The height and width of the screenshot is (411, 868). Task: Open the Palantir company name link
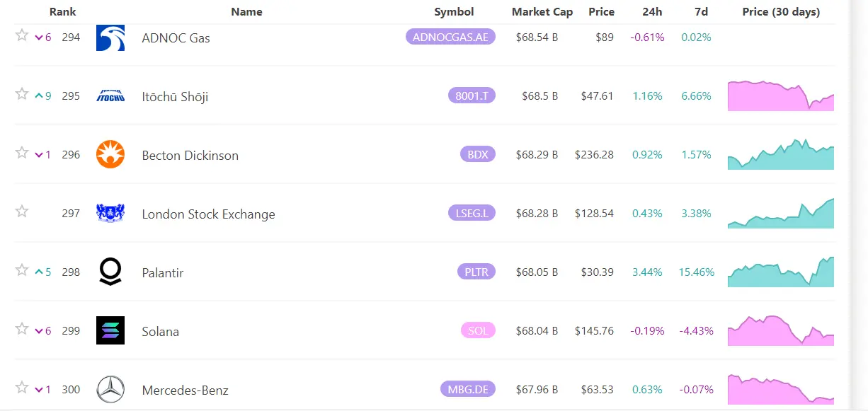click(x=164, y=272)
